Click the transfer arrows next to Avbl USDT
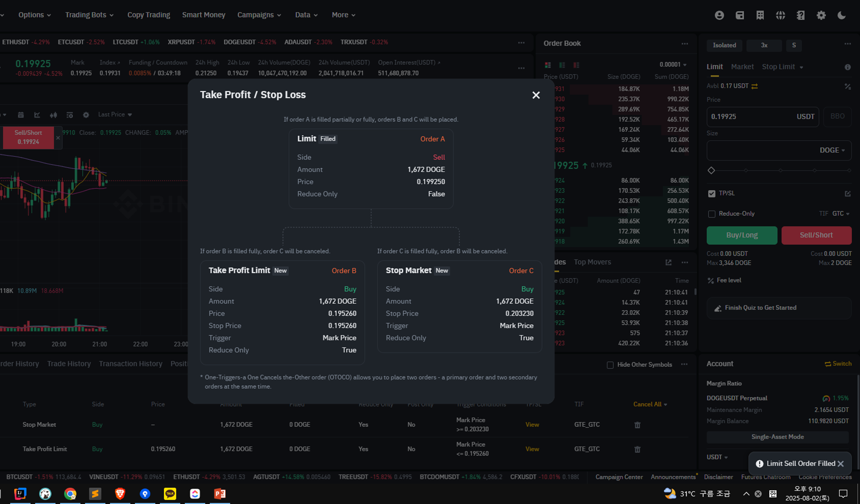This screenshot has width=860, height=504. coord(755,86)
